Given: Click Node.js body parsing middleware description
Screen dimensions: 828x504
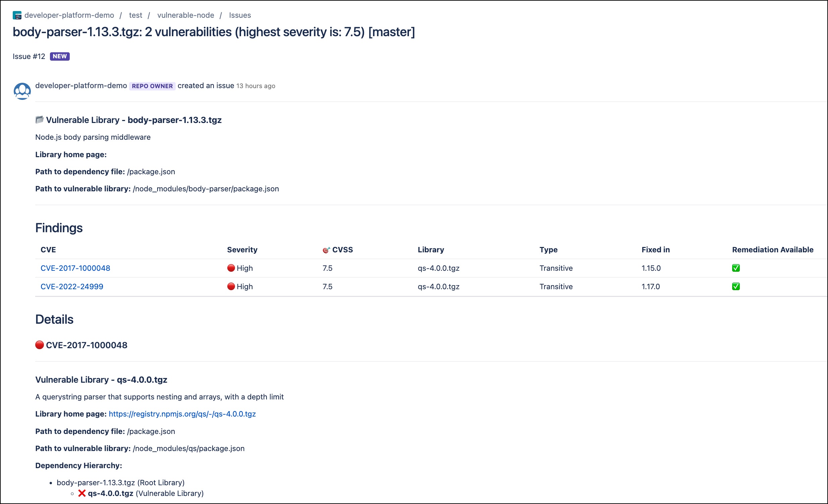Looking at the screenshot, I should click(x=93, y=137).
